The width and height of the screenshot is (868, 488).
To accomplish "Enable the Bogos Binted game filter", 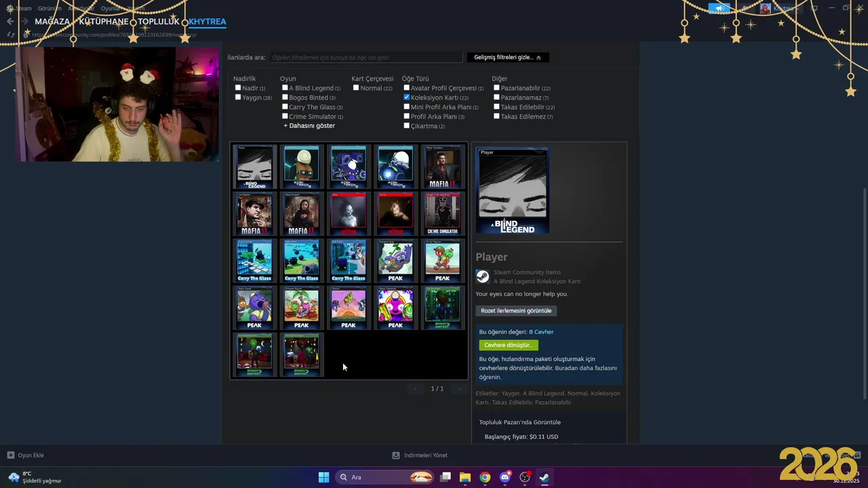I will [x=285, y=97].
